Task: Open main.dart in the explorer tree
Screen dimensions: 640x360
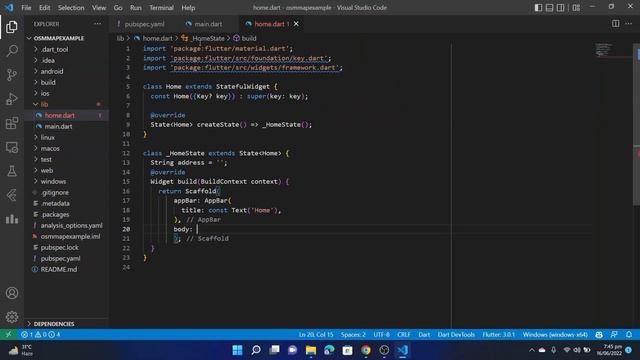Action: [58, 127]
